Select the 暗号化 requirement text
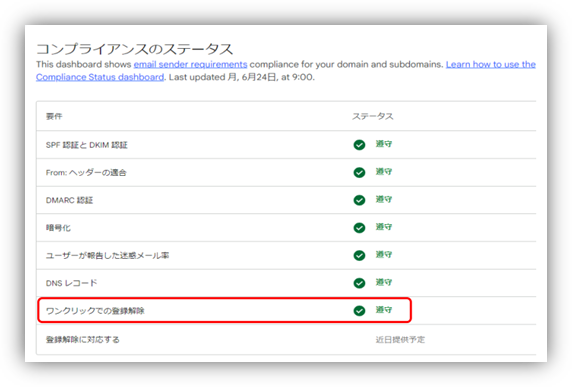Image resolution: width=572 pixels, height=387 pixels. [x=58, y=228]
